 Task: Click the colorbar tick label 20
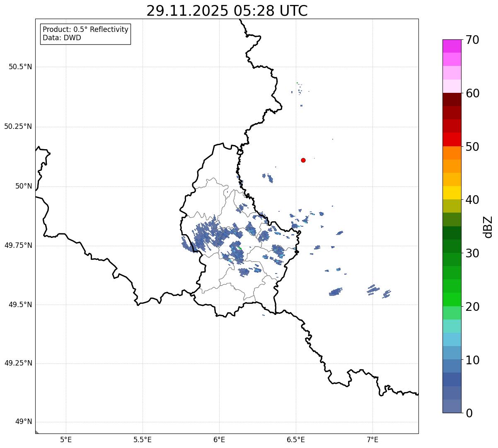tap(472, 307)
